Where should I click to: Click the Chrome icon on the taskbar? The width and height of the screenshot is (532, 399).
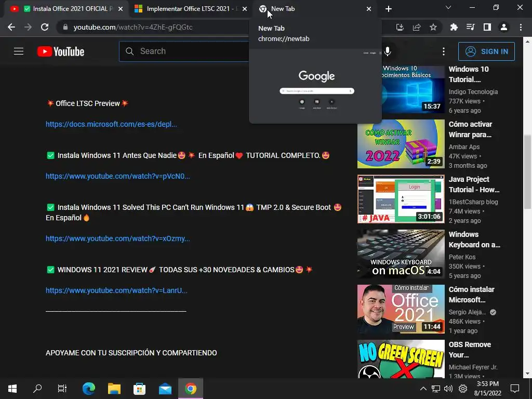click(x=191, y=389)
